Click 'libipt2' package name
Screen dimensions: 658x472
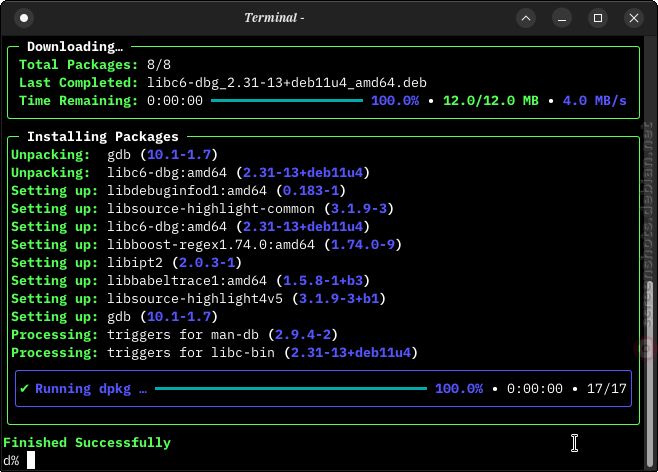pos(135,263)
